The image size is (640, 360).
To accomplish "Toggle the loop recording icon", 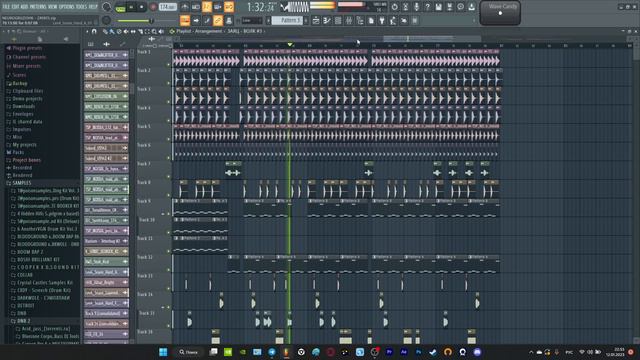I will coord(229,7).
